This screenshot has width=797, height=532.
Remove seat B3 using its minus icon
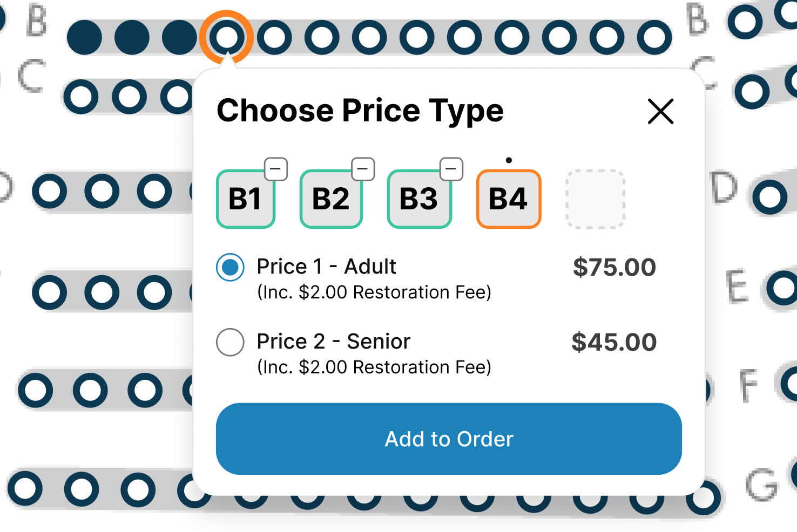pyautogui.click(x=451, y=169)
